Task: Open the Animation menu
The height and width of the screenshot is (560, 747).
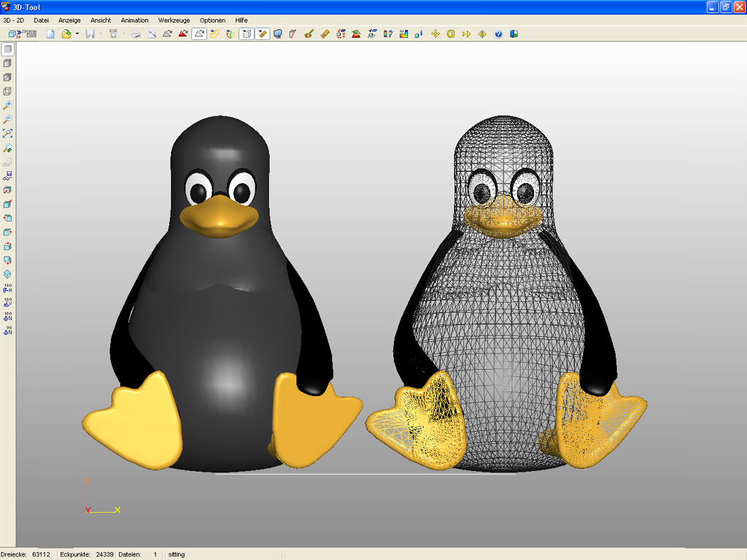Action: pyautogui.click(x=134, y=20)
